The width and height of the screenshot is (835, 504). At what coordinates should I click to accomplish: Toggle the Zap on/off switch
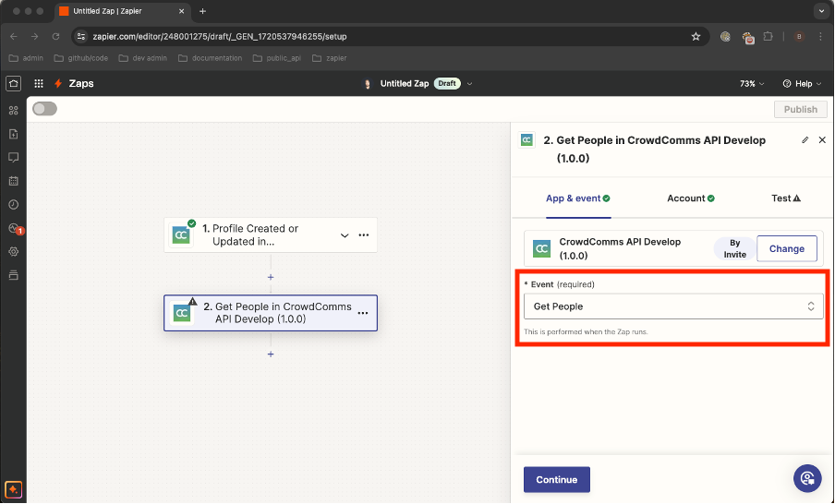44,109
